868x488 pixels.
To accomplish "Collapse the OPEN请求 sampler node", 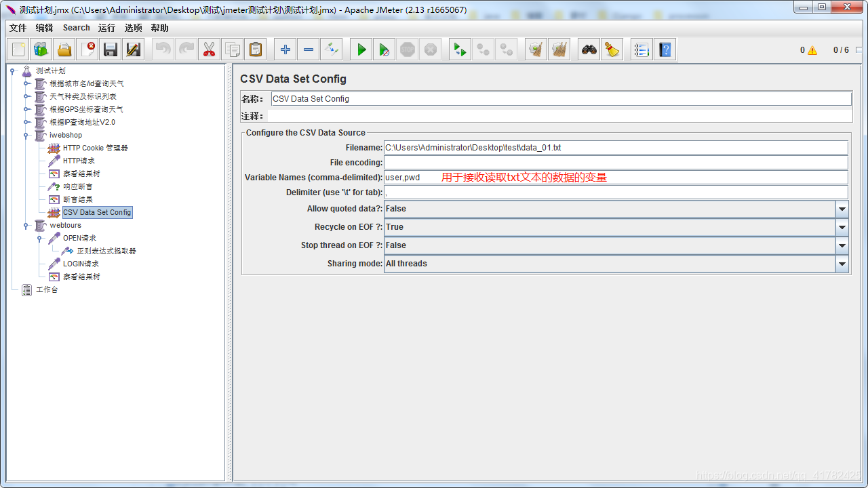I will click(40, 238).
